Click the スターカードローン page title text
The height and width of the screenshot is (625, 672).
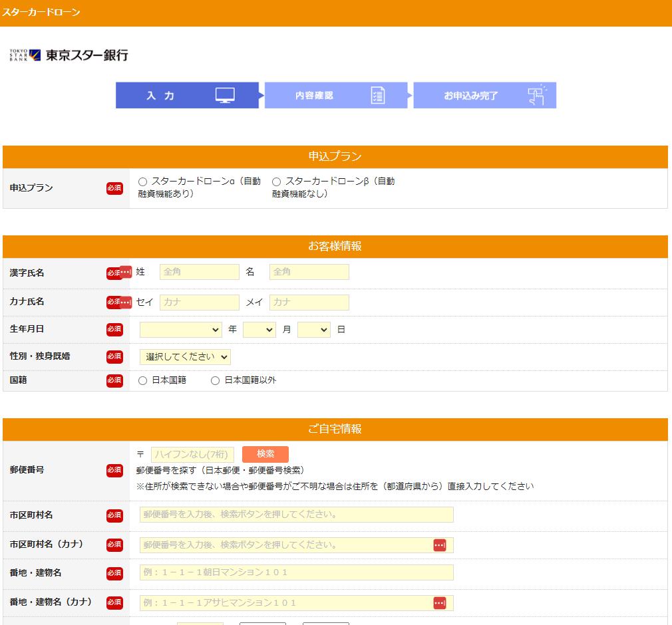[x=41, y=12]
